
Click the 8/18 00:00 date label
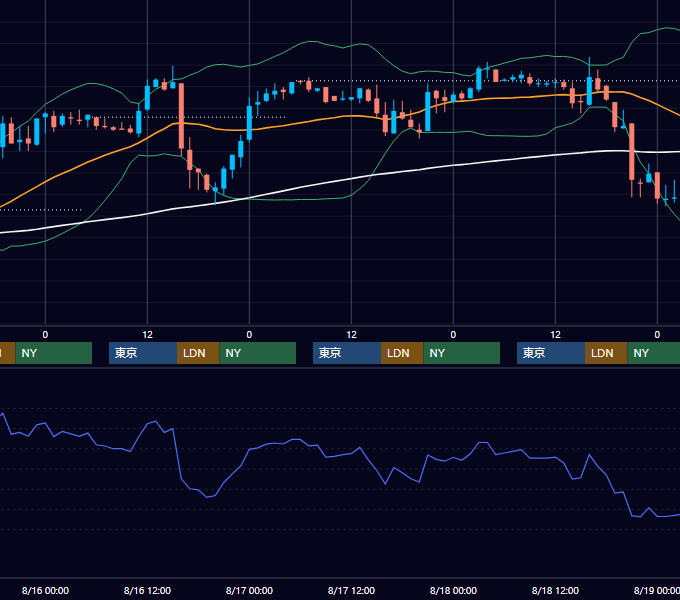point(453,590)
